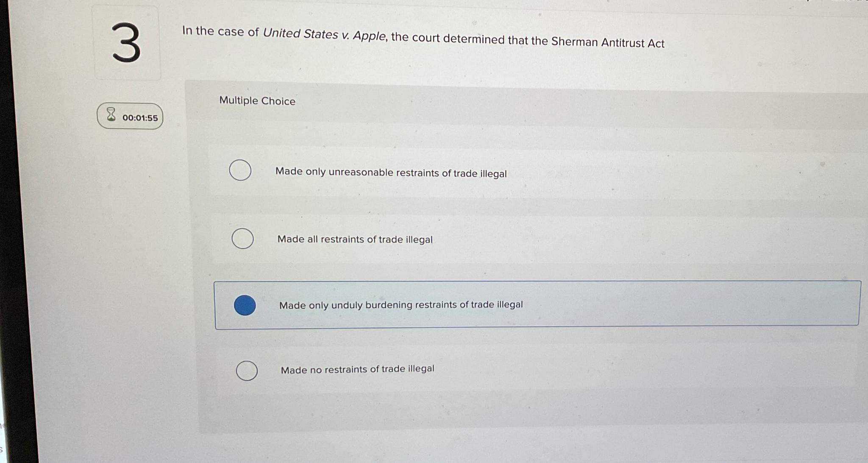Select the radio button for all restraints option

tap(242, 239)
